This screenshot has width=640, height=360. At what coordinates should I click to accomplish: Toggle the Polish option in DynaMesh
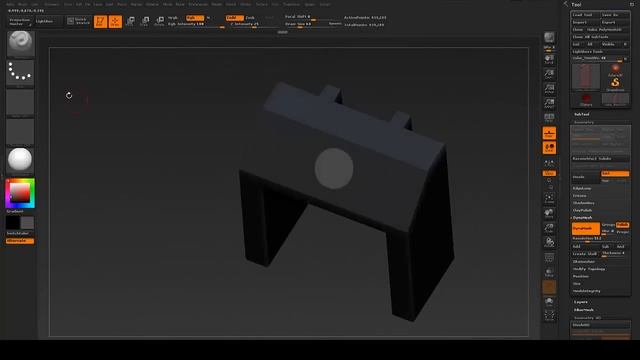[622, 225]
